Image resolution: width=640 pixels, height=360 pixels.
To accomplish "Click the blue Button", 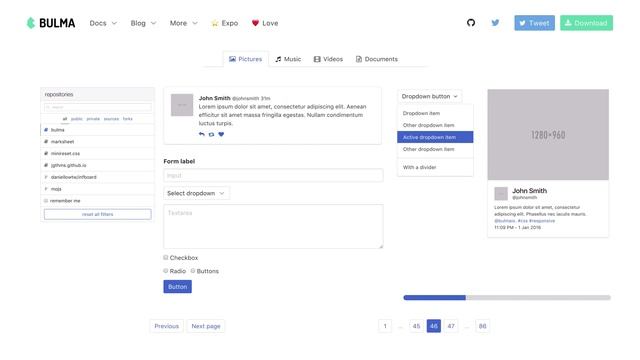I will 178,287.
